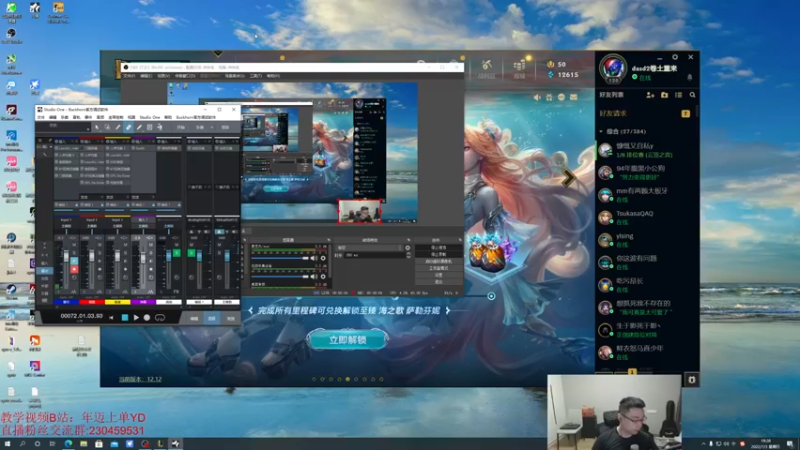800x450 pixels.
Task: Open friends list view options icon
Action: pos(679,95)
